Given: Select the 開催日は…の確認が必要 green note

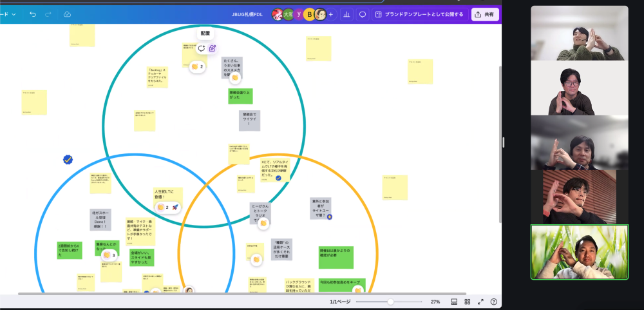Looking at the screenshot, I should 336,257.
